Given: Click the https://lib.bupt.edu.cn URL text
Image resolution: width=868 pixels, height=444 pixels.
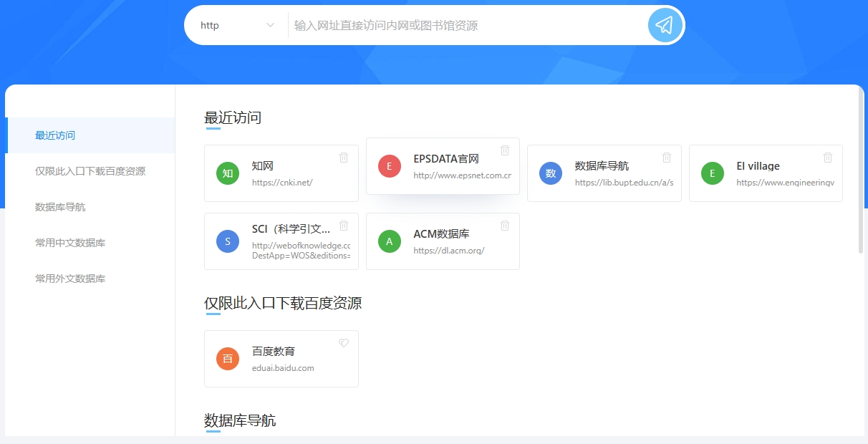Looking at the screenshot, I should click(x=624, y=183).
